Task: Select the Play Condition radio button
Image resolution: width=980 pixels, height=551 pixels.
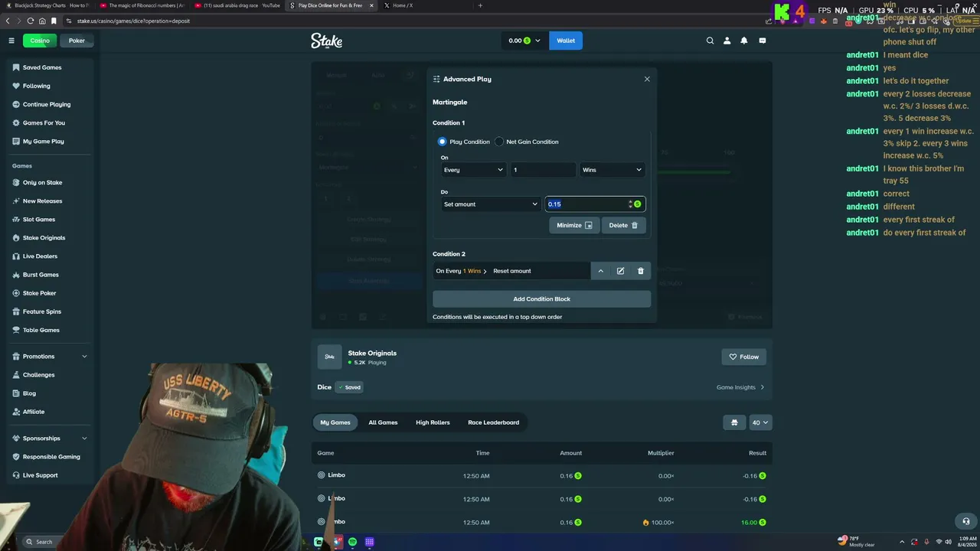Action: pos(442,142)
